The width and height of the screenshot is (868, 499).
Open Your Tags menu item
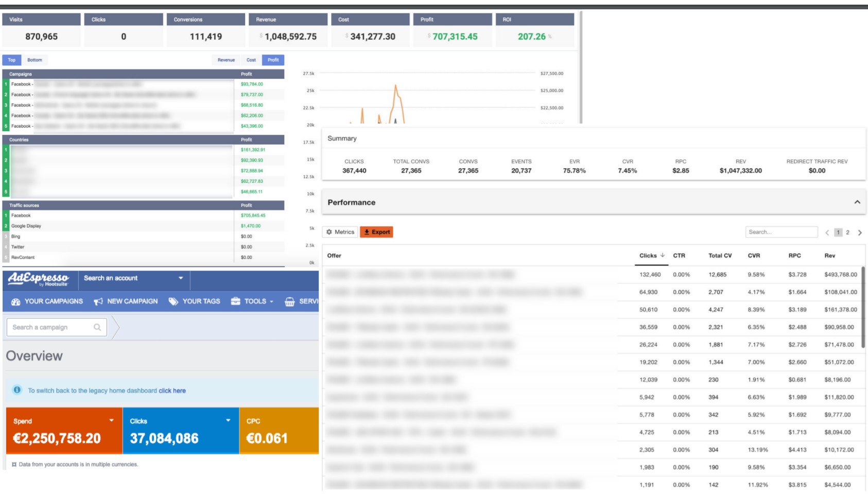click(195, 301)
